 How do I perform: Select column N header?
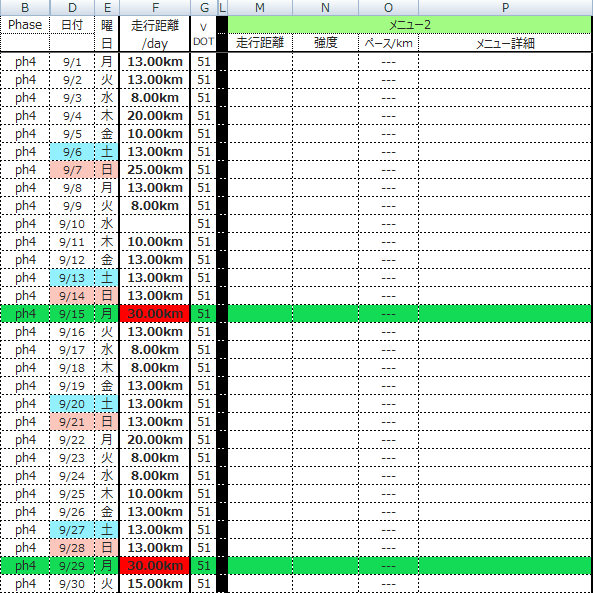325,7
